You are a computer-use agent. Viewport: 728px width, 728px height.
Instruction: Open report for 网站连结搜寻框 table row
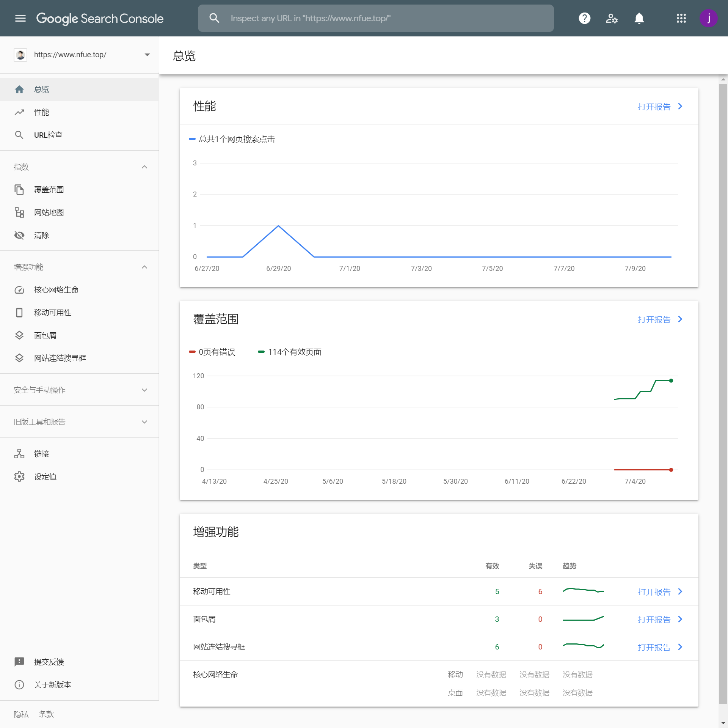tap(660, 647)
